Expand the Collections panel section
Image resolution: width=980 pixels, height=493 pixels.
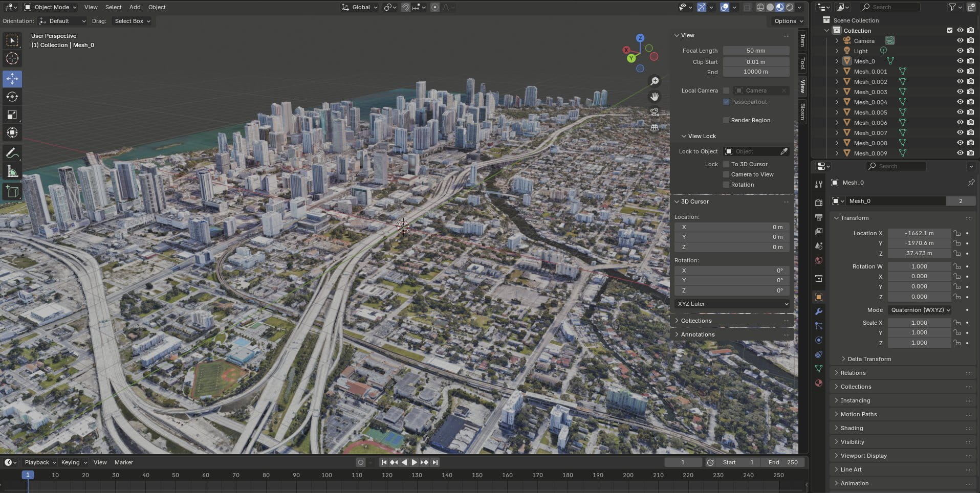[698, 321]
